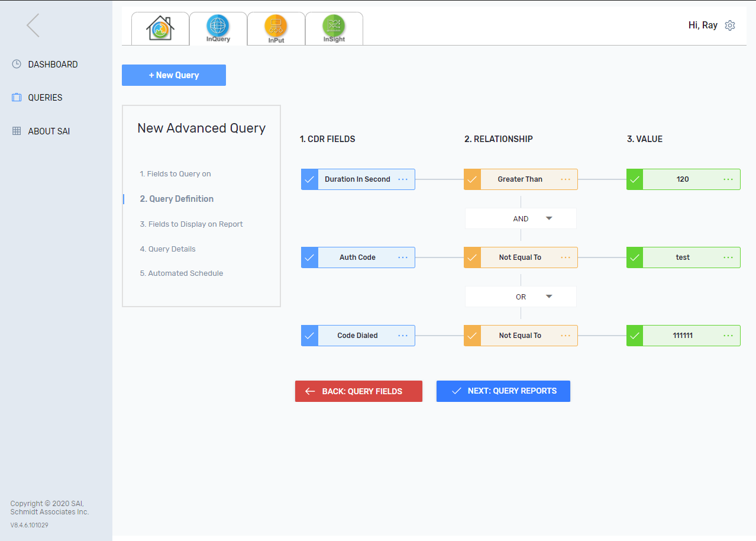This screenshot has height=541, width=756.
Task: Open settings gear next to Hi, Ray
Action: click(730, 25)
